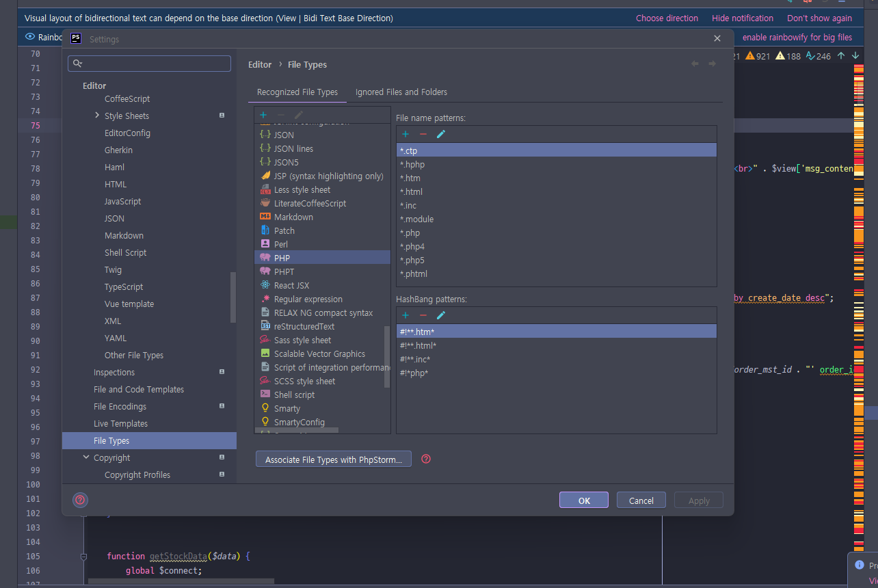
Task: Cancel the Settings dialog
Action: (641, 500)
